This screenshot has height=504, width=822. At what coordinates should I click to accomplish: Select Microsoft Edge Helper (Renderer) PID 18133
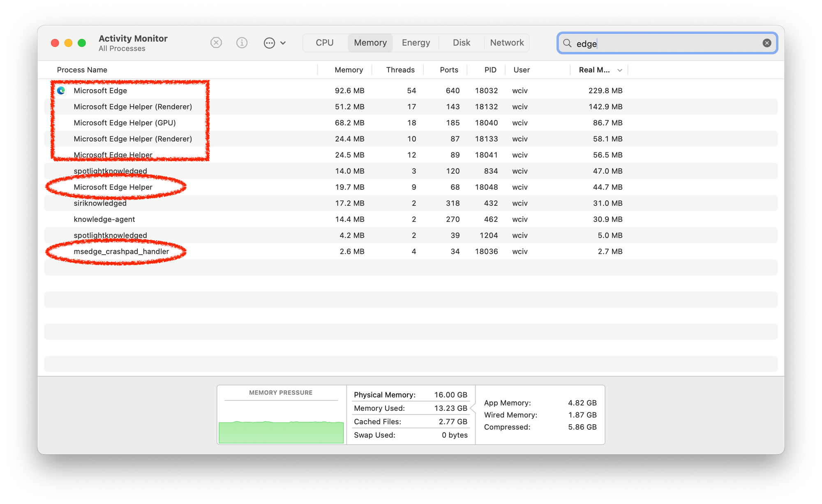(411, 139)
